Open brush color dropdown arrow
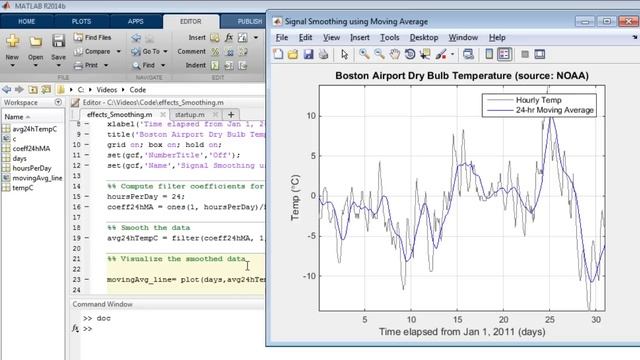This screenshot has width=640, height=360. [x=452, y=54]
